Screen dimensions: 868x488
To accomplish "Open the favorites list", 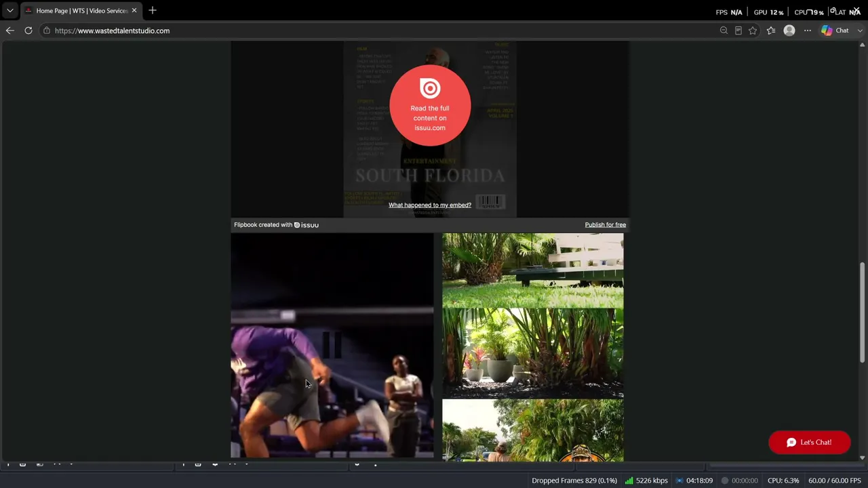I will pyautogui.click(x=771, y=30).
